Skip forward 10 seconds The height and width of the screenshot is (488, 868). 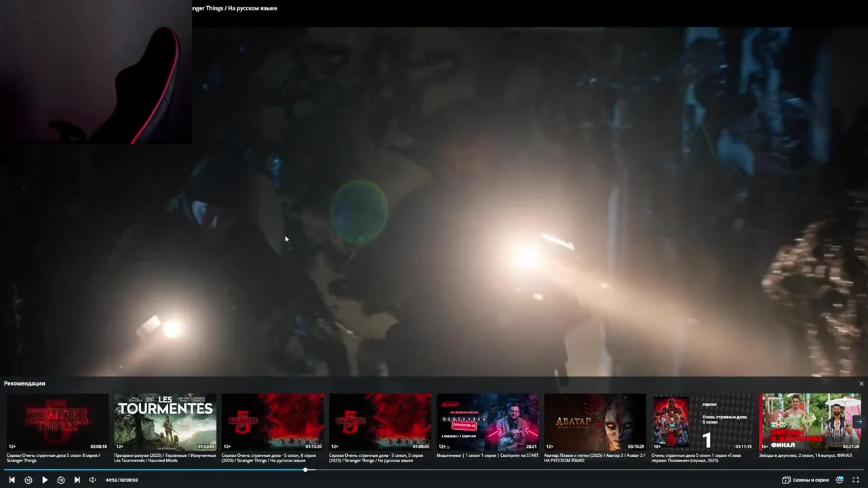[x=61, y=480]
